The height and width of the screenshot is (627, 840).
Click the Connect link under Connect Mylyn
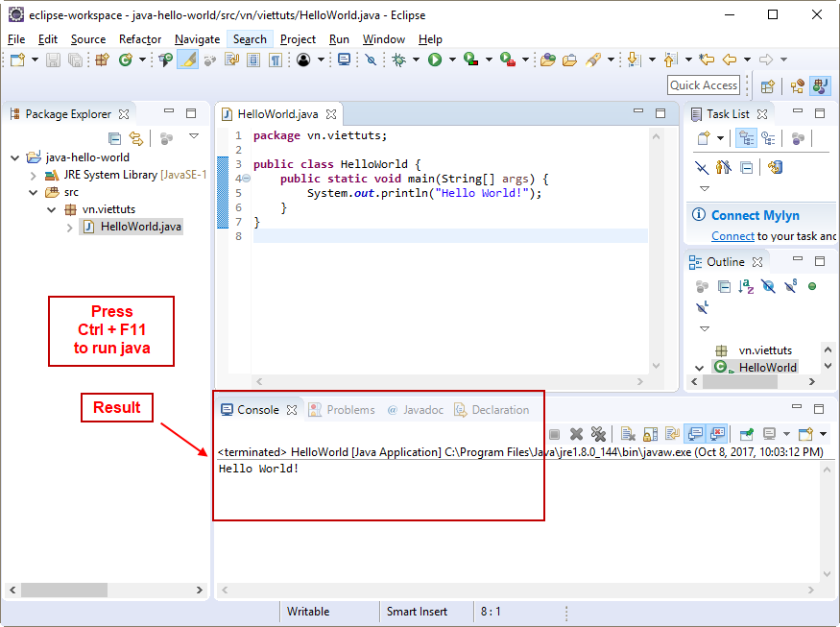[x=732, y=236]
